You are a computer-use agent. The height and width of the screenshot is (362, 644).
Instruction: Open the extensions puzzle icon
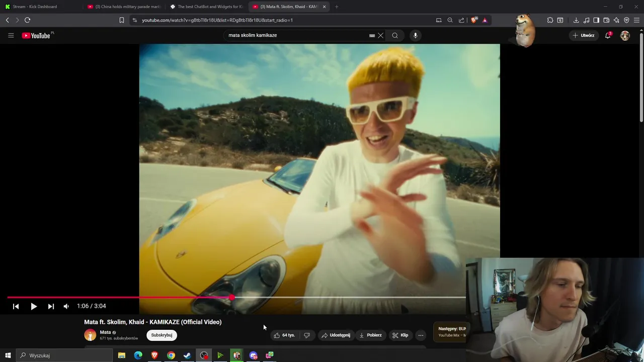550,20
